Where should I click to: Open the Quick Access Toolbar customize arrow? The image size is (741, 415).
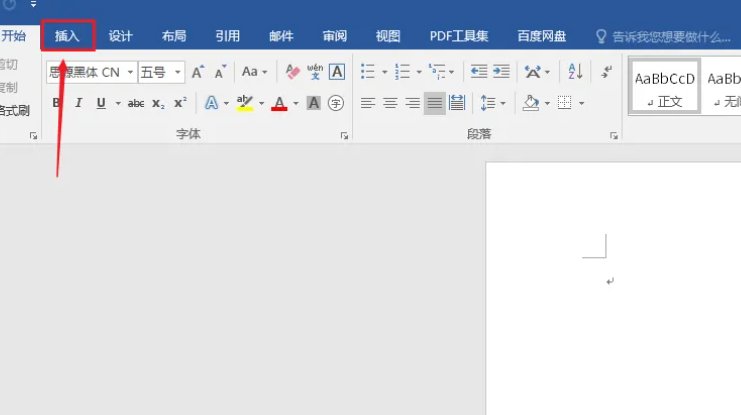pyautogui.click(x=33, y=4)
